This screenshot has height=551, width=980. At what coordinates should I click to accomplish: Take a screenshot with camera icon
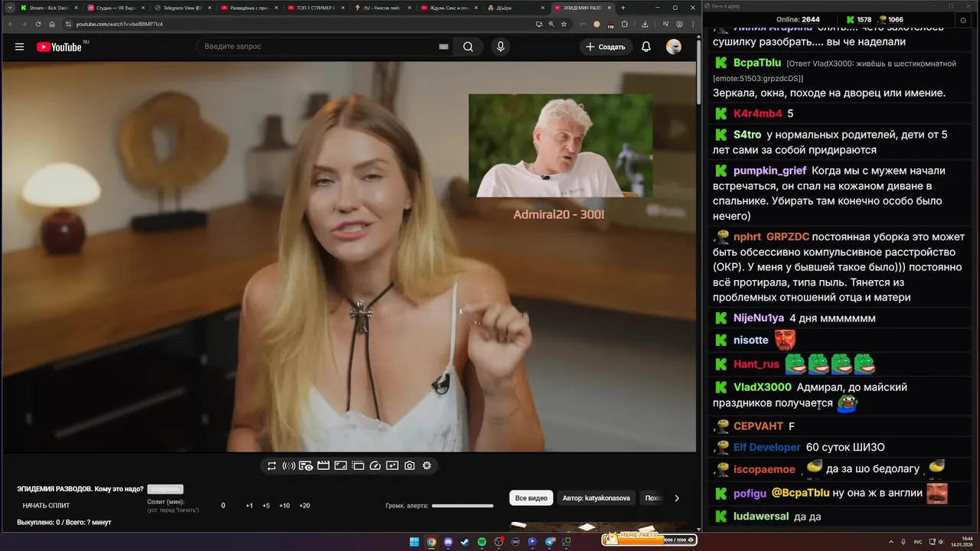click(410, 465)
